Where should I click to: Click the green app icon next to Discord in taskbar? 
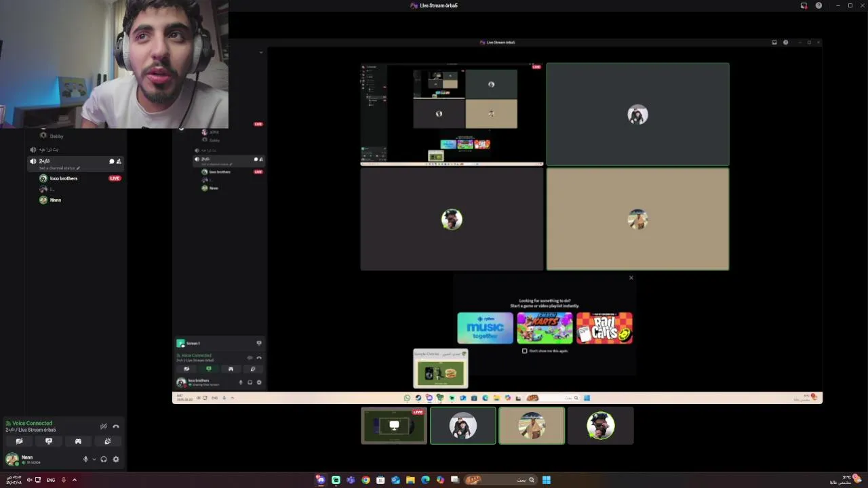tap(336, 480)
